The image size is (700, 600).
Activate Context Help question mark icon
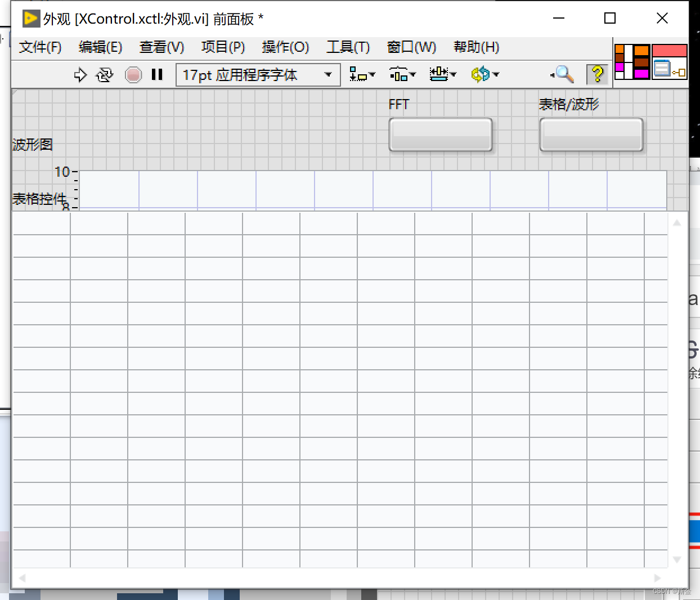[x=597, y=74]
